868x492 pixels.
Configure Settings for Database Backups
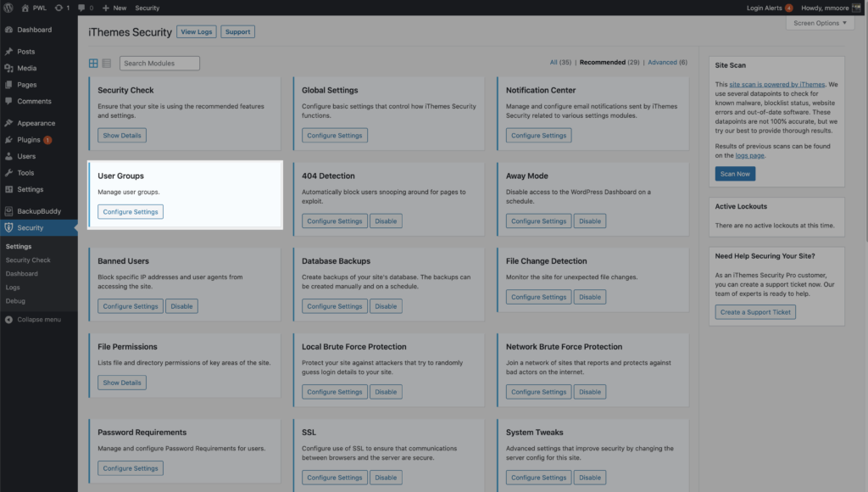click(334, 306)
